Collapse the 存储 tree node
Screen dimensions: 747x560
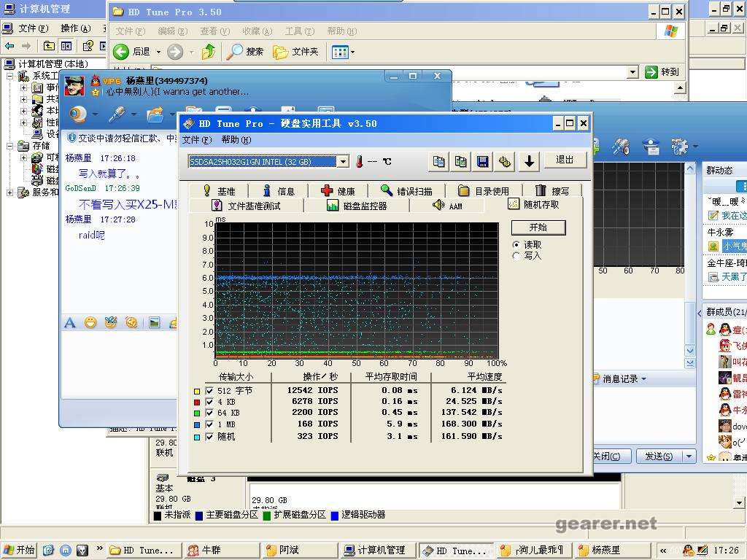click(9, 146)
